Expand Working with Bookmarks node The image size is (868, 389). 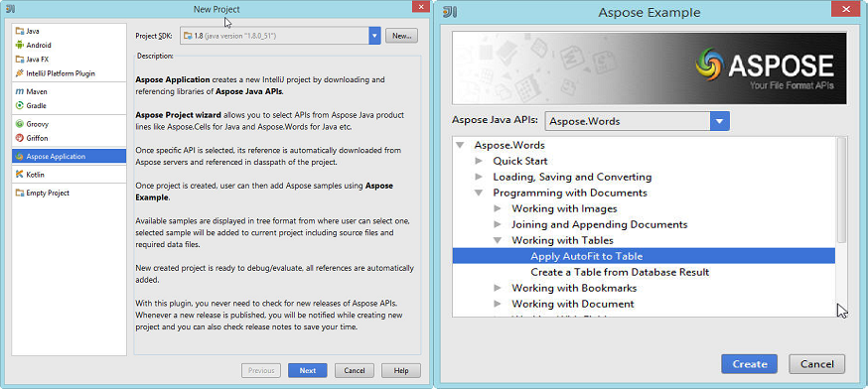(x=498, y=288)
